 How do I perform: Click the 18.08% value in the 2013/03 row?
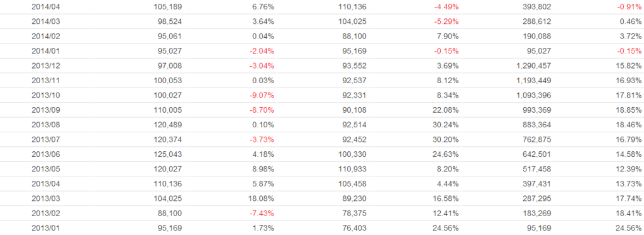pos(262,199)
